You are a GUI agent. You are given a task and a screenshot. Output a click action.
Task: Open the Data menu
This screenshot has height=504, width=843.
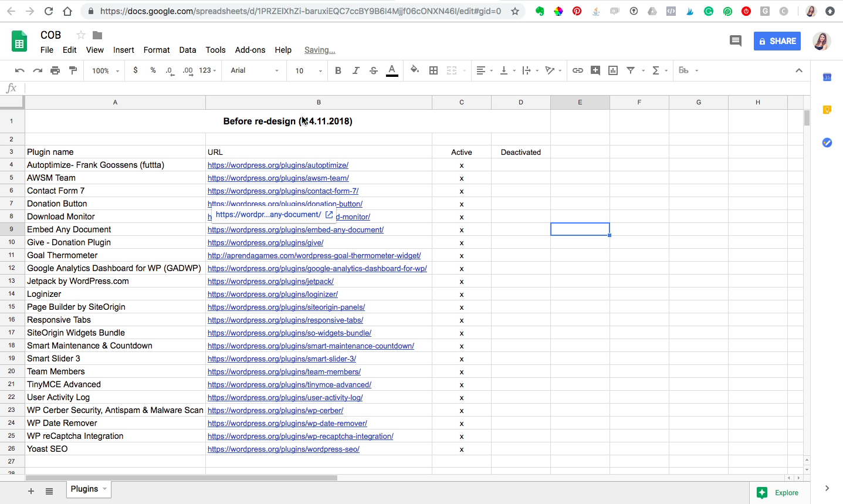188,50
